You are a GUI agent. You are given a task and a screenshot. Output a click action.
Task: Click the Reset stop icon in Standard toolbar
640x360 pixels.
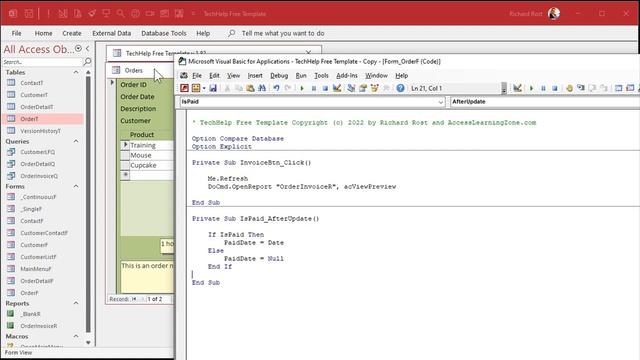pos(325,88)
